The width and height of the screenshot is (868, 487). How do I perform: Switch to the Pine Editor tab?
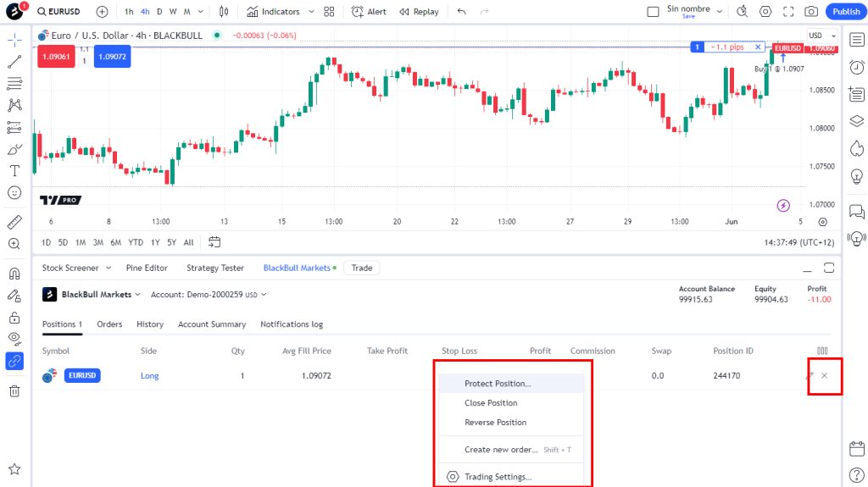(x=147, y=268)
